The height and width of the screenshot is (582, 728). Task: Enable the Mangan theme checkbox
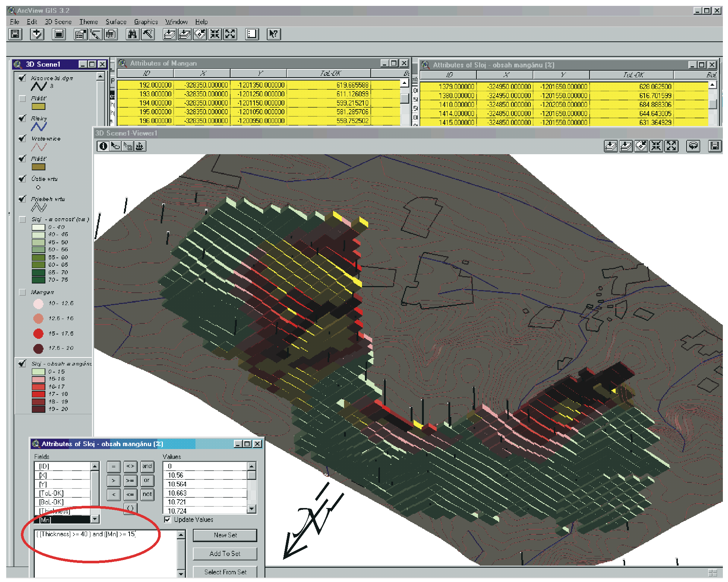tap(22, 292)
